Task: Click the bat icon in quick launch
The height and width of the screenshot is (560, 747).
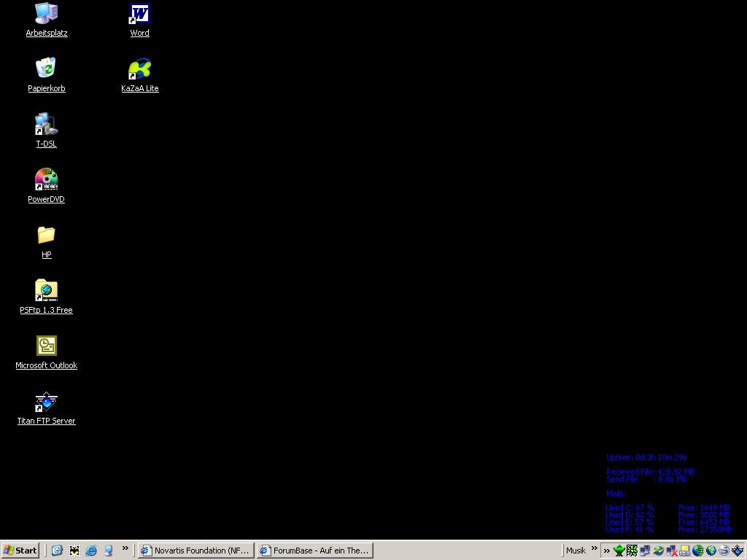Action: point(74,551)
